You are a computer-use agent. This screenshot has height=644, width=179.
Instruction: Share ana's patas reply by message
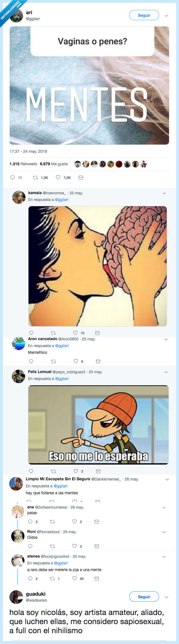click(97, 522)
